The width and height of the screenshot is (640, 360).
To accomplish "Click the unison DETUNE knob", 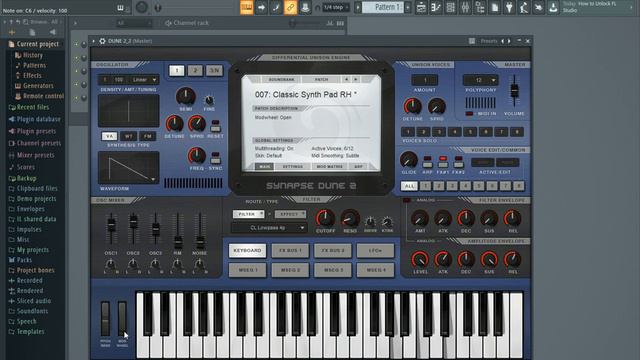I will click(412, 107).
